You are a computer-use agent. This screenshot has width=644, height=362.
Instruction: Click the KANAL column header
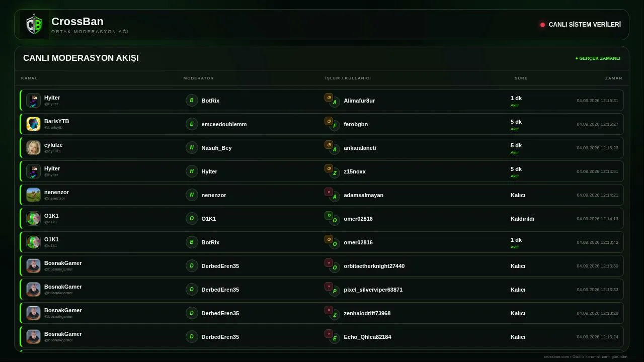[x=29, y=78]
